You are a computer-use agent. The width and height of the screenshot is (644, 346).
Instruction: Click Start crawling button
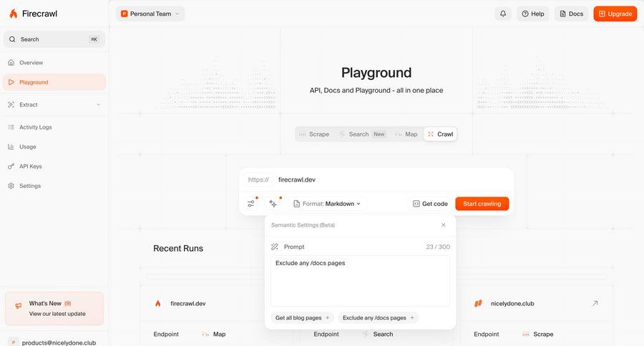(482, 204)
